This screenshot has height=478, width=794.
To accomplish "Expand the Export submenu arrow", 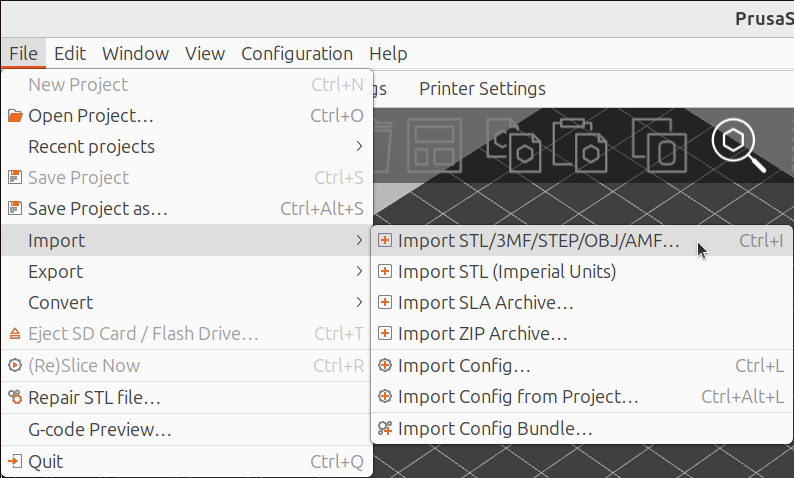I will click(359, 271).
